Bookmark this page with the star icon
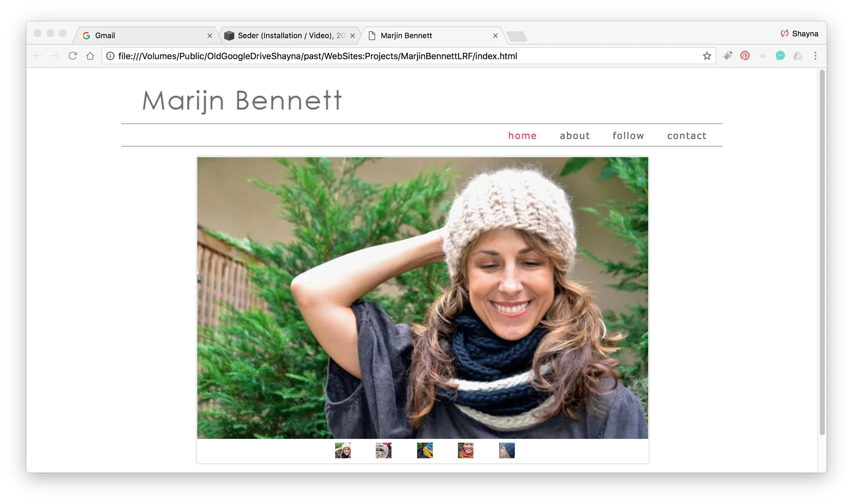This screenshot has width=853, height=504. pyautogui.click(x=707, y=56)
